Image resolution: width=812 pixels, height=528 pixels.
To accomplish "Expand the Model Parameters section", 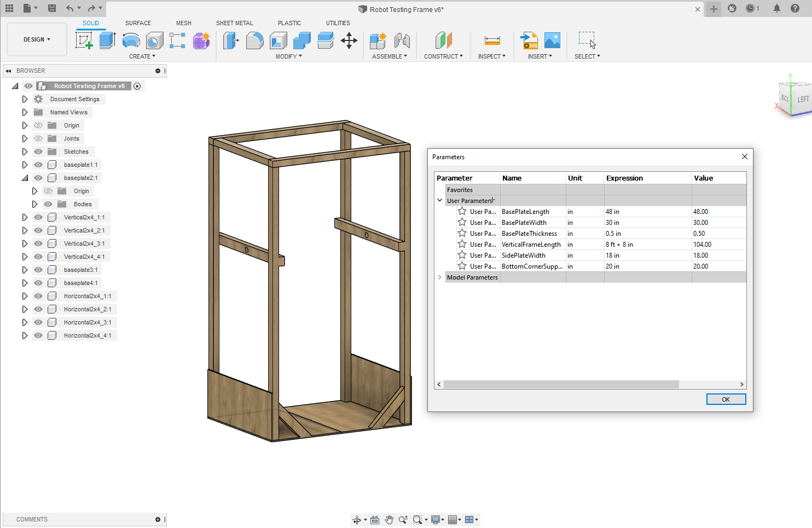I will click(x=439, y=277).
